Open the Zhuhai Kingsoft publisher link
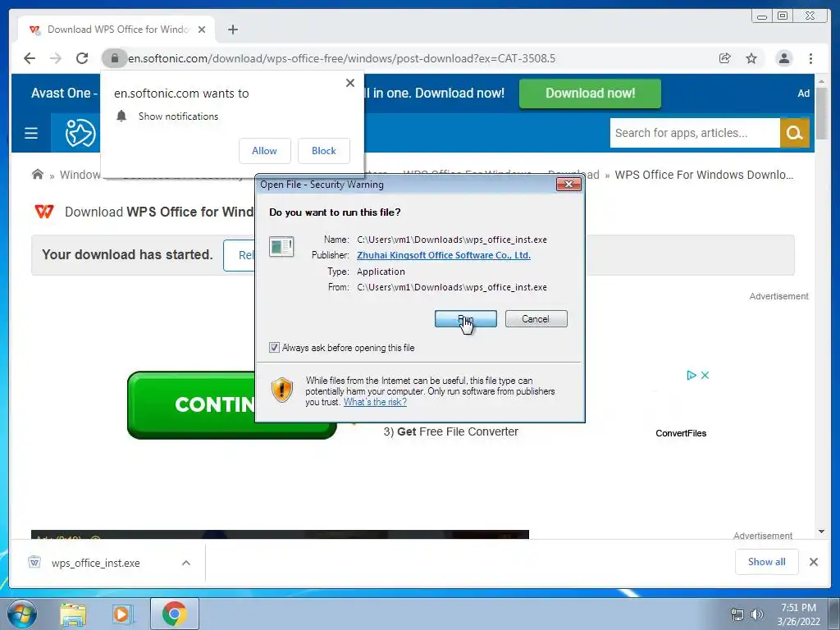This screenshot has width=840, height=630. 444,255
